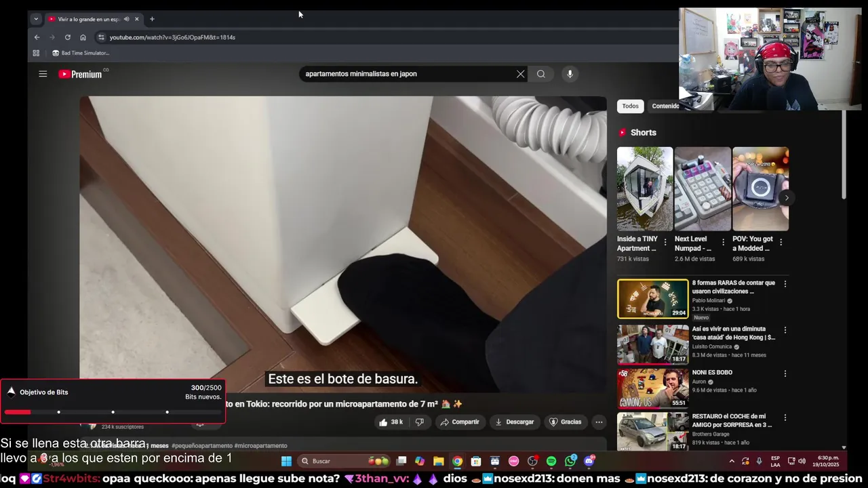Open the 'POV: You got a Modded' short thumbnail
The width and height of the screenshot is (868, 488).
click(x=761, y=189)
